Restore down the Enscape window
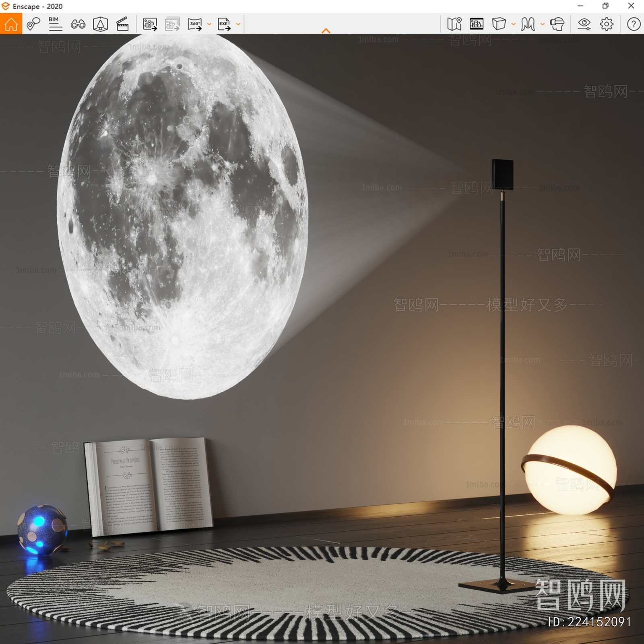 pos(605,6)
